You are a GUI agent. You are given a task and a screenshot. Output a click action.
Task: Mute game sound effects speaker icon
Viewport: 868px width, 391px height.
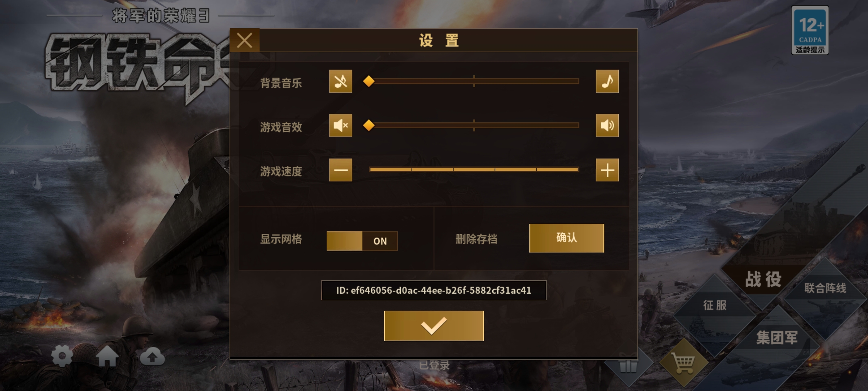click(340, 125)
